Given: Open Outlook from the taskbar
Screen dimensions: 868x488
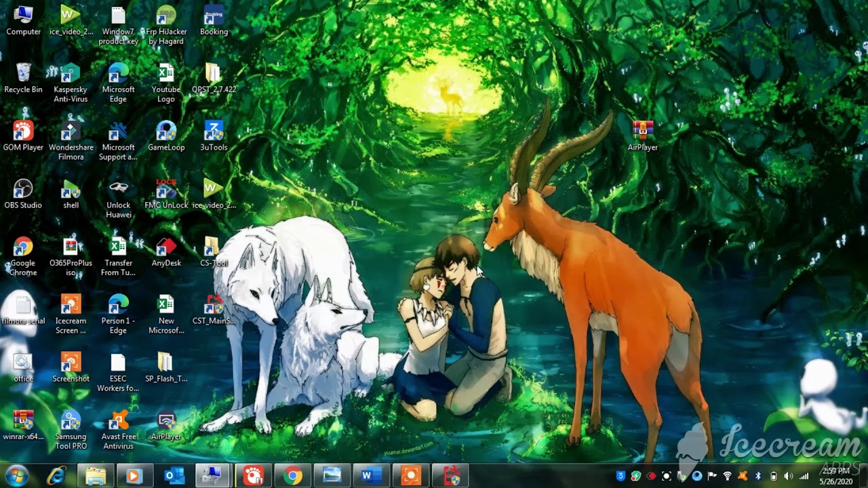Looking at the screenshot, I should [x=174, y=476].
